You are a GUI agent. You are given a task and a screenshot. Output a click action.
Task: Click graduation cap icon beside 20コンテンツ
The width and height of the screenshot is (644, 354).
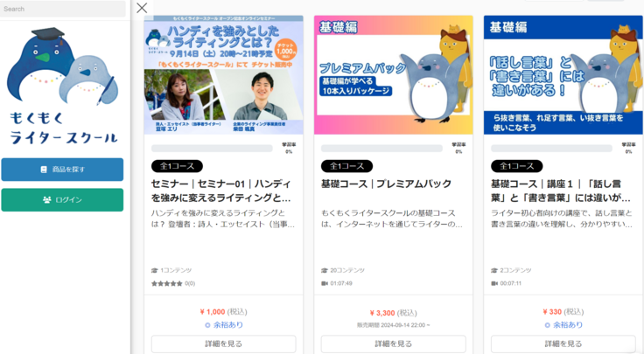tap(325, 270)
